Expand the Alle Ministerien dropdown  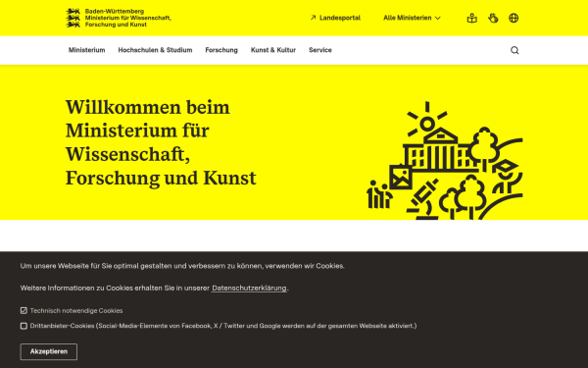[412, 18]
